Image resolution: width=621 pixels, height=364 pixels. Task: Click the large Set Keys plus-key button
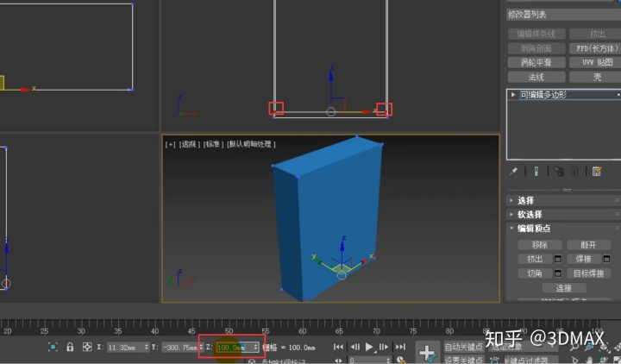click(427, 352)
